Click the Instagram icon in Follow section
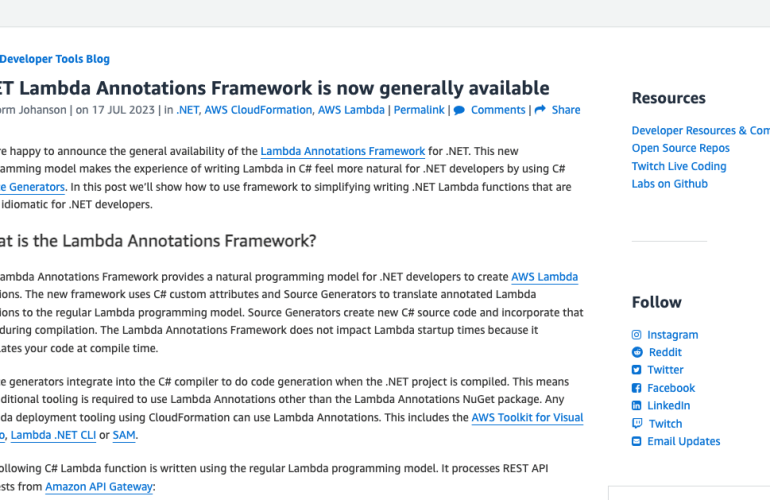 (637, 335)
